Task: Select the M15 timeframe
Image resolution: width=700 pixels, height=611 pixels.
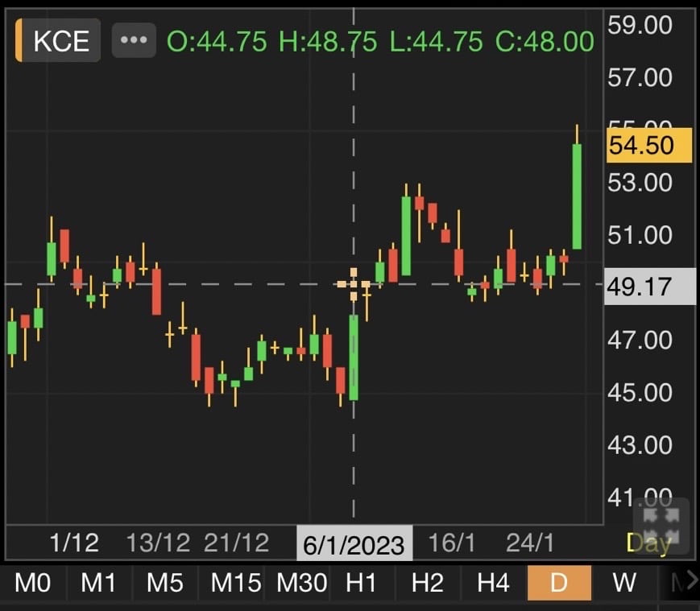Action: tap(233, 582)
